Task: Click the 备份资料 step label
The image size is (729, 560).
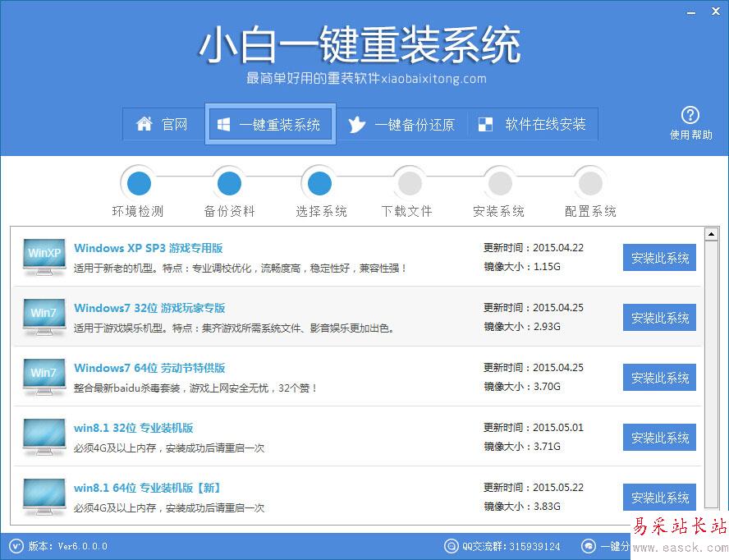Action: click(229, 212)
